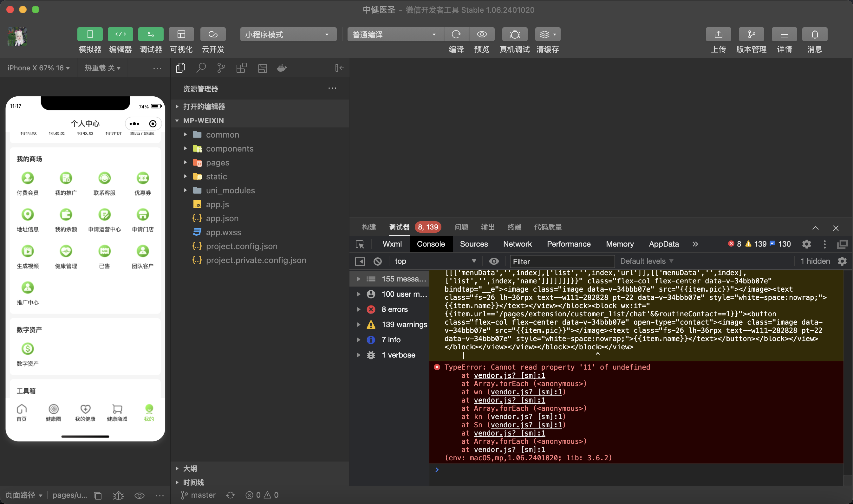Collapse the MP-WEIXIN project tree
853x504 pixels.
click(260, 120)
